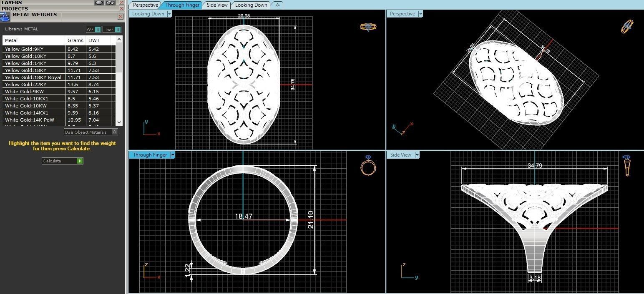
Task: Select the Yellow Gold:18KY row
Action: pos(59,70)
